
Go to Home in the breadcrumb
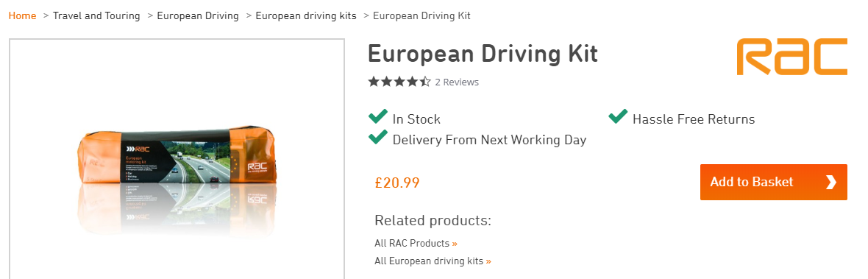pos(22,15)
